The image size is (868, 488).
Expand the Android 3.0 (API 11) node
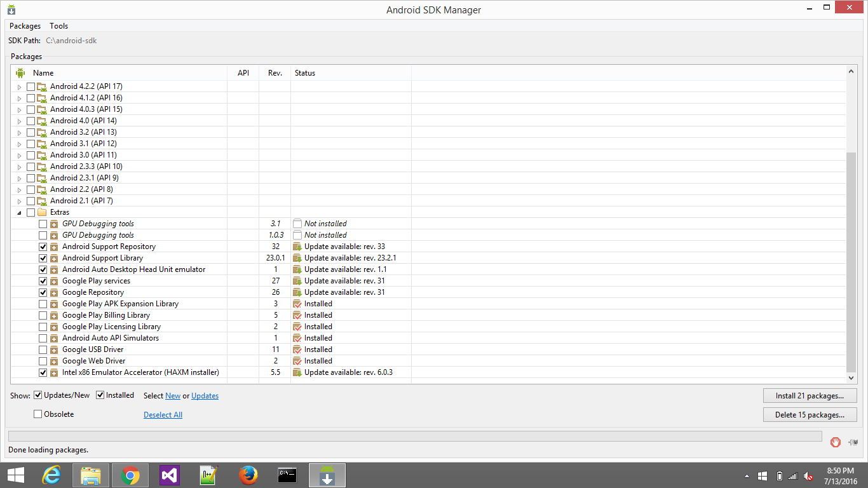(19, 155)
